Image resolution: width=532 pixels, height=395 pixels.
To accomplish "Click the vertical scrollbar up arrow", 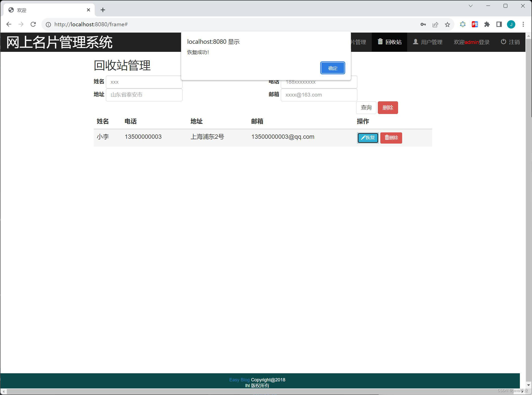I will coord(529,36).
